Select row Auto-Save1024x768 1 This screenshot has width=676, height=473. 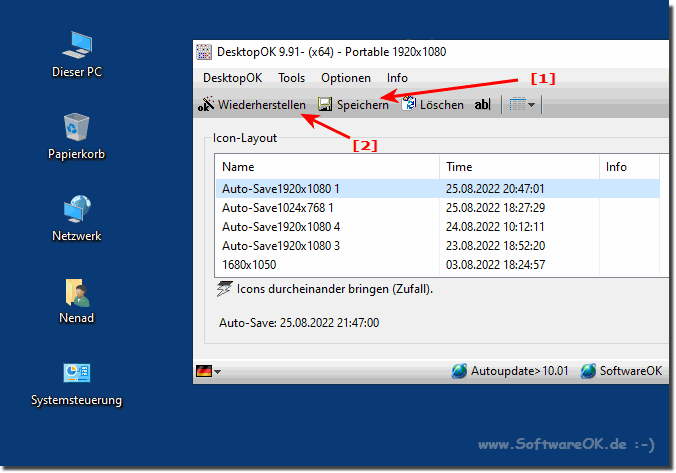coord(438,207)
